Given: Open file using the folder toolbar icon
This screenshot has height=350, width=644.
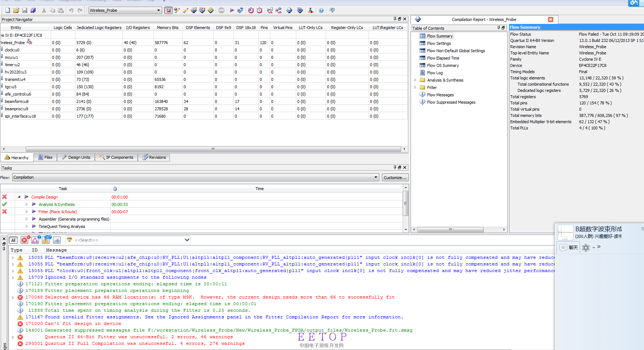Looking at the screenshot, I should [x=16, y=10].
